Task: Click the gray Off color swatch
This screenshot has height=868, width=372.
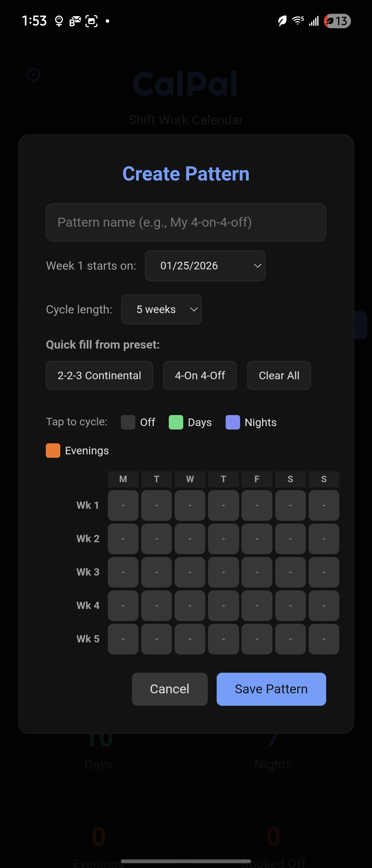Action: [x=128, y=422]
